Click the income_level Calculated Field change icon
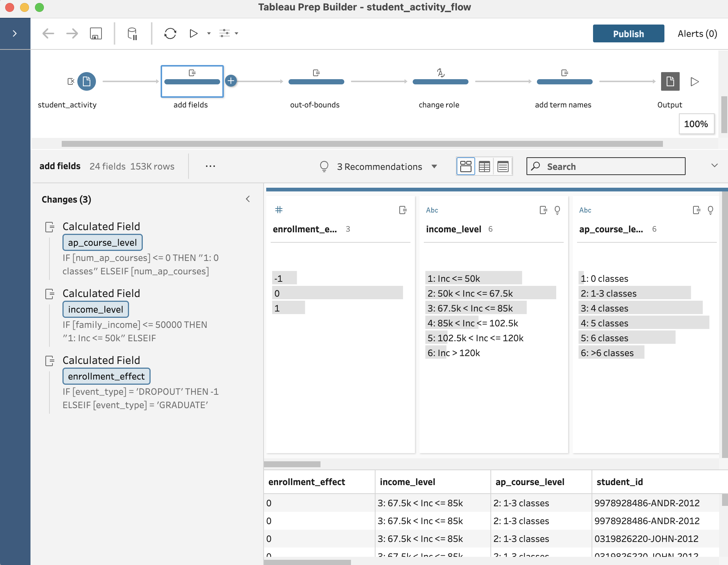Screen dimensions: 728x565 [x=50, y=294]
